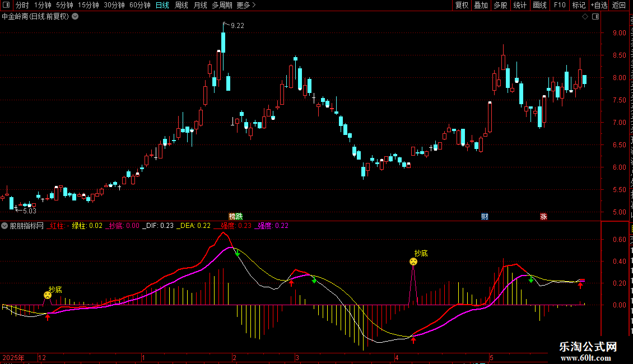
Task: Select the _DEA: 0.22 indicator value
Action: pos(194,226)
